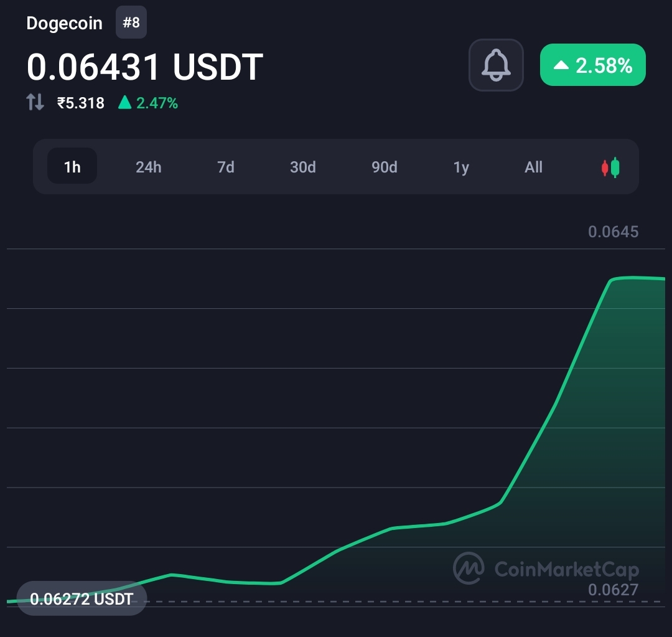Select the 7d timeframe tab
Viewport: 672px width, 637px height.
pos(225,167)
